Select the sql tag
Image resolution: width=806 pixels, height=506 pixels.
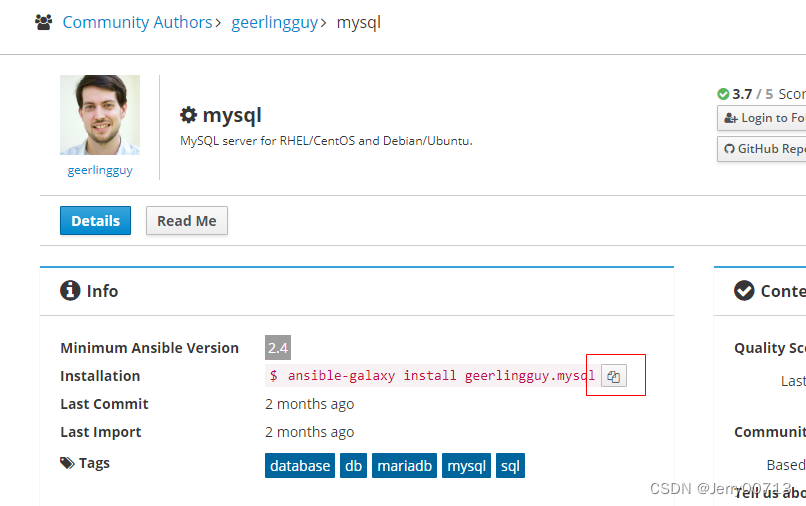coord(510,465)
